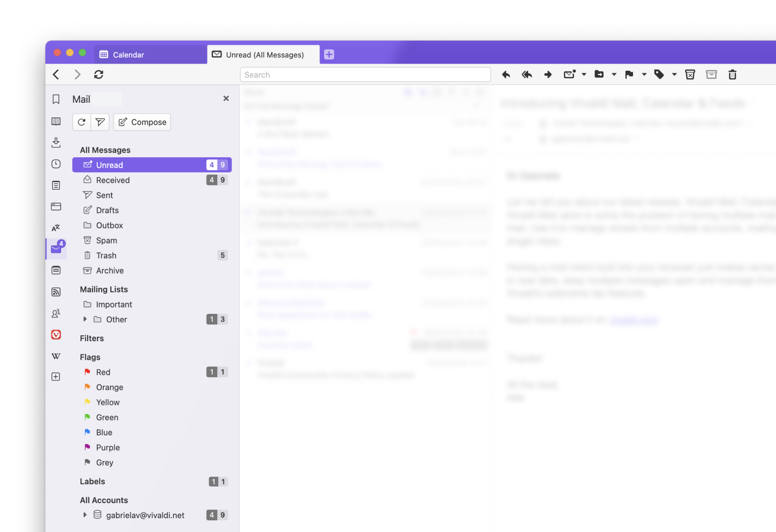Collapse the Flags section header

(90, 357)
